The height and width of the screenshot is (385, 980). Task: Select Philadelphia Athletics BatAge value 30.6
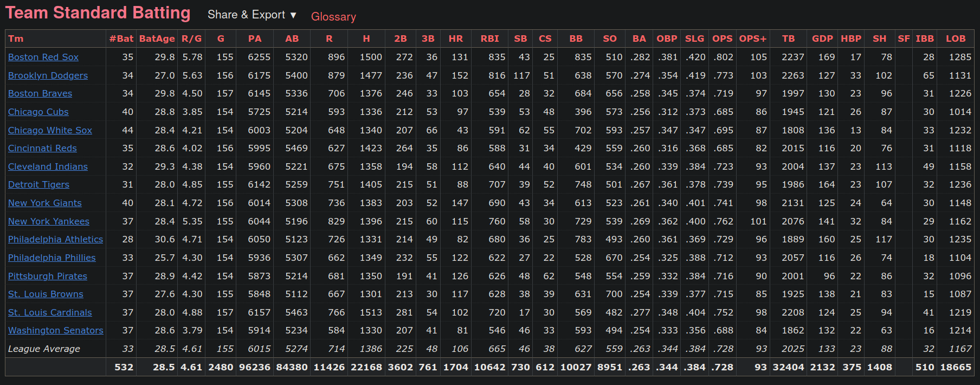point(165,239)
